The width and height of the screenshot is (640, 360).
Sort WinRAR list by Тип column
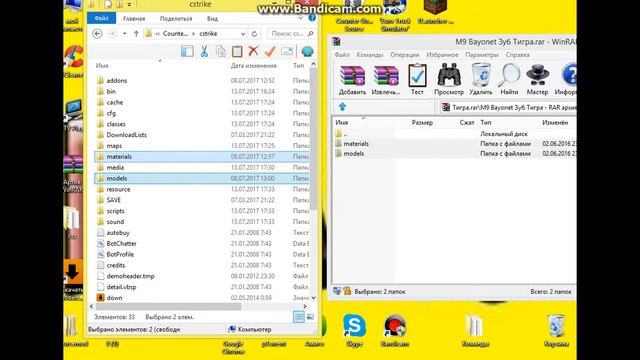pyautogui.click(x=486, y=122)
